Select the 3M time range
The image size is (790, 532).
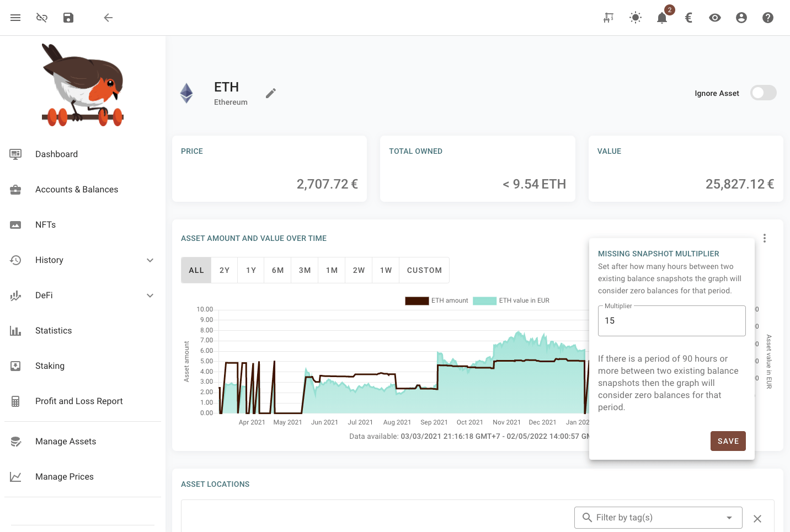[x=305, y=270]
